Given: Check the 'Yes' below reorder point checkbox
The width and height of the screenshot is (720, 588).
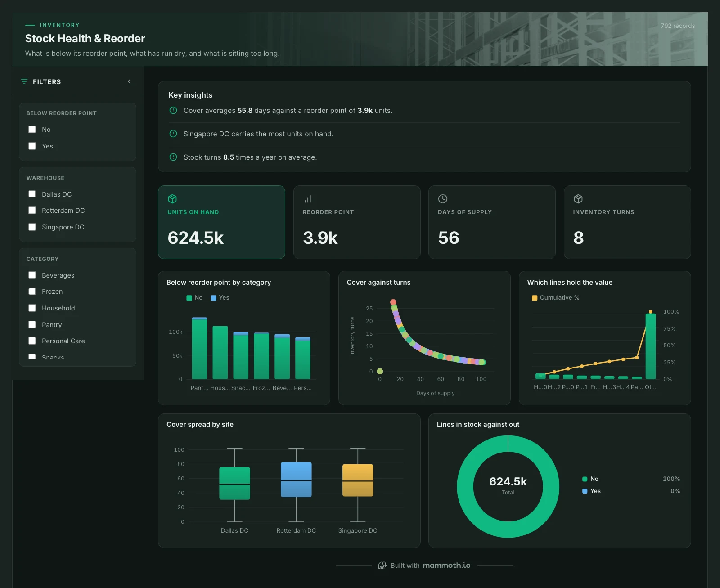Looking at the screenshot, I should [32, 146].
